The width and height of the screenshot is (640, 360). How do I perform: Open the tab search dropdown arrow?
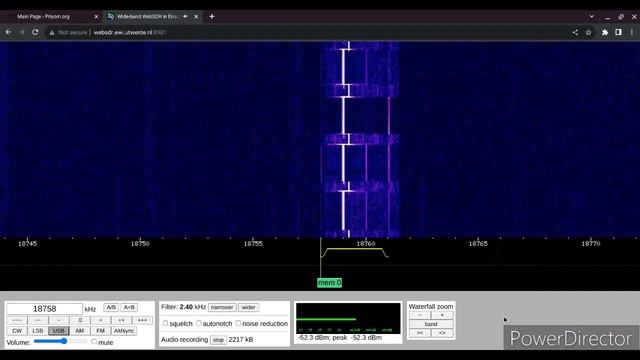[591, 16]
